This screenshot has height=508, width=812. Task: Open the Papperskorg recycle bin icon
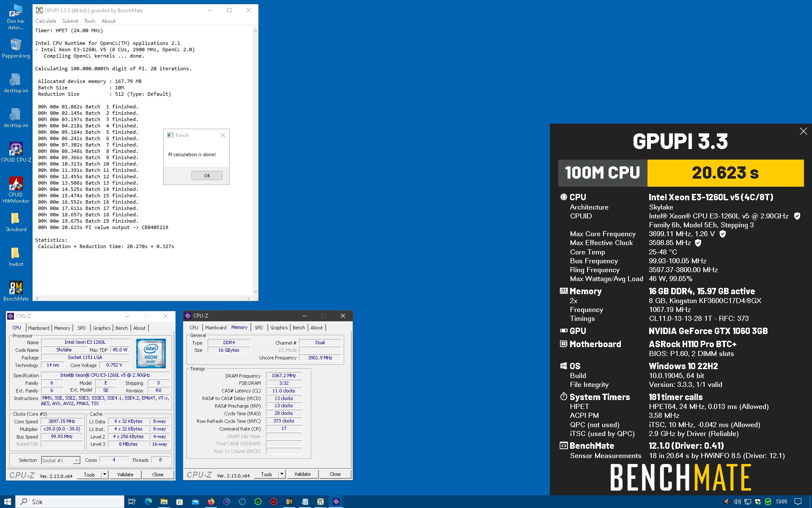coord(16,48)
